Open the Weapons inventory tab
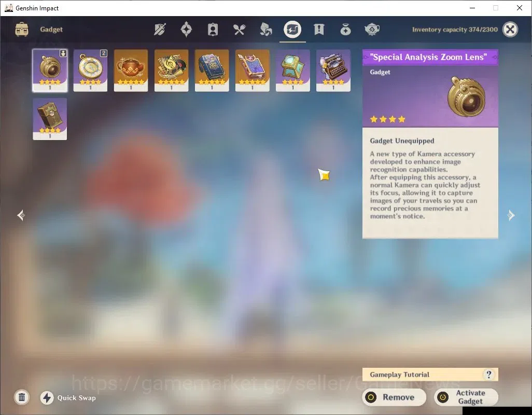Image resolution: width=532 pixels, height=415 pixels. [x=160, y=30]
